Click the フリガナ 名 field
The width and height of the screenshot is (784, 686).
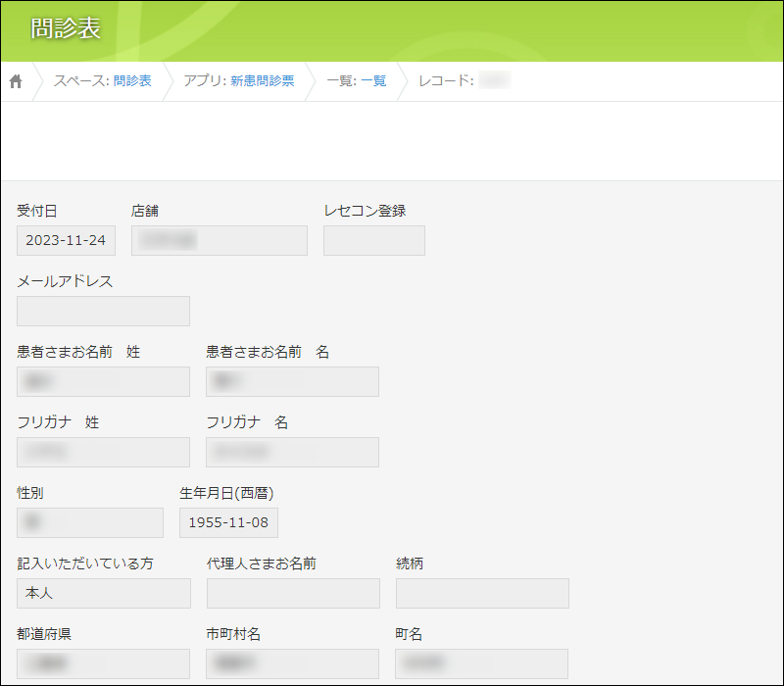click(292, 452)
